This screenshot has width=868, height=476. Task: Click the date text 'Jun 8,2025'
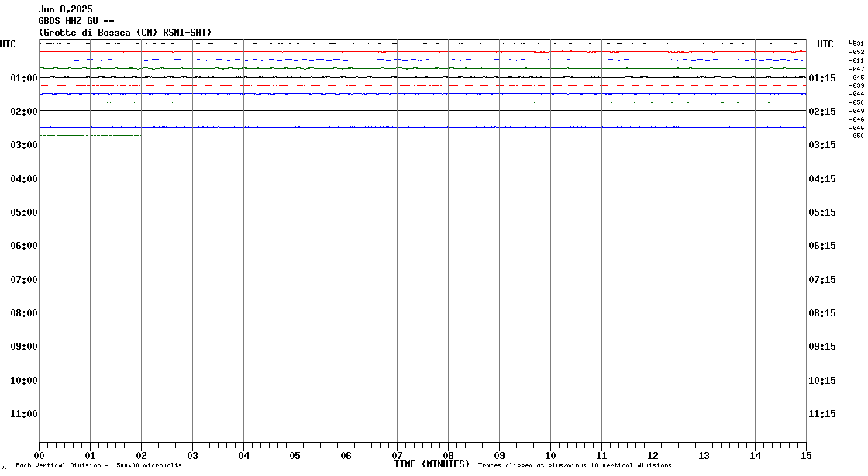(65, 9)
